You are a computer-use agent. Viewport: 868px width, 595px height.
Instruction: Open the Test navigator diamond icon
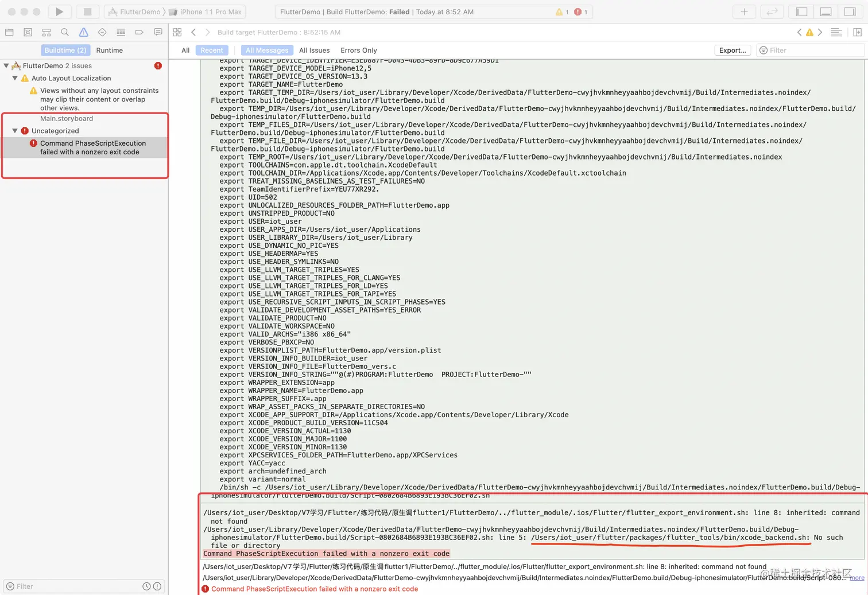[102, 32]
